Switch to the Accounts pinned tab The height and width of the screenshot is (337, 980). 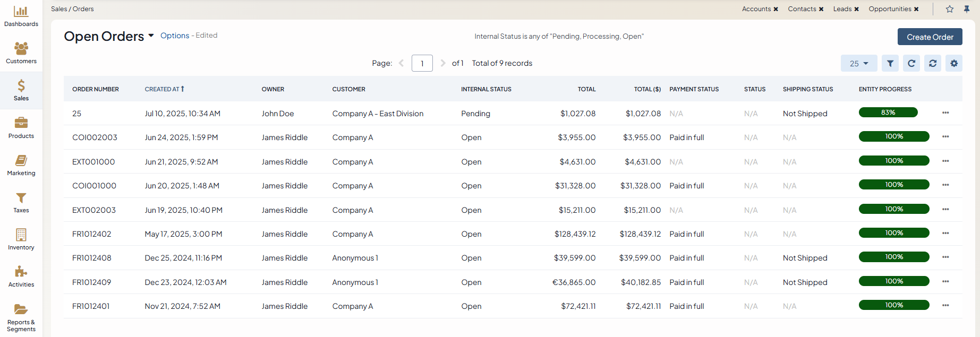click(x=756, y=9)
